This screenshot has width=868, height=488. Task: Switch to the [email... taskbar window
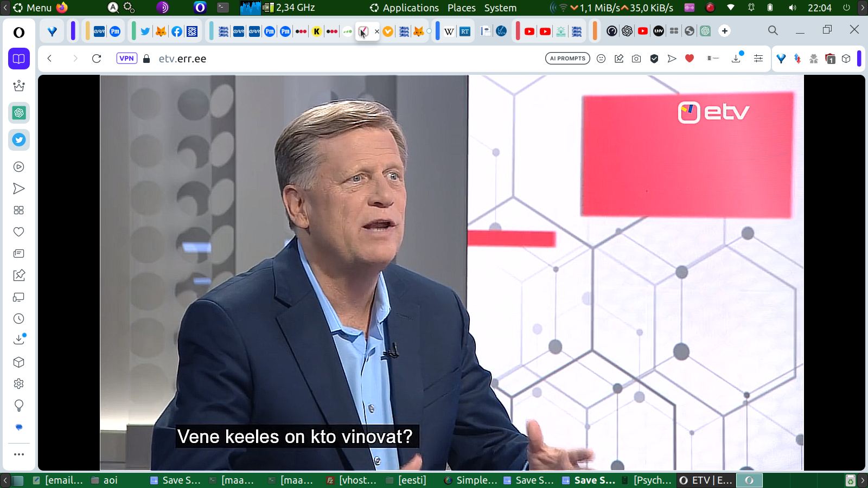tap(58, 480)
